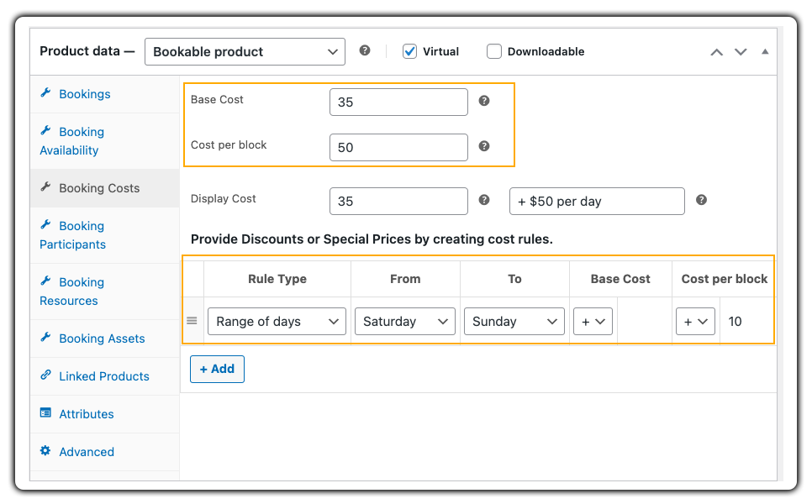Image resolution: width=812 pixels, height=504 pixels.
Task: Click the To column header
Action: point(514,279)
